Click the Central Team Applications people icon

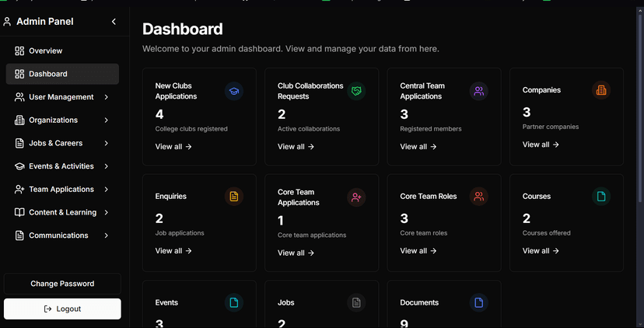(x=478, y=91)
